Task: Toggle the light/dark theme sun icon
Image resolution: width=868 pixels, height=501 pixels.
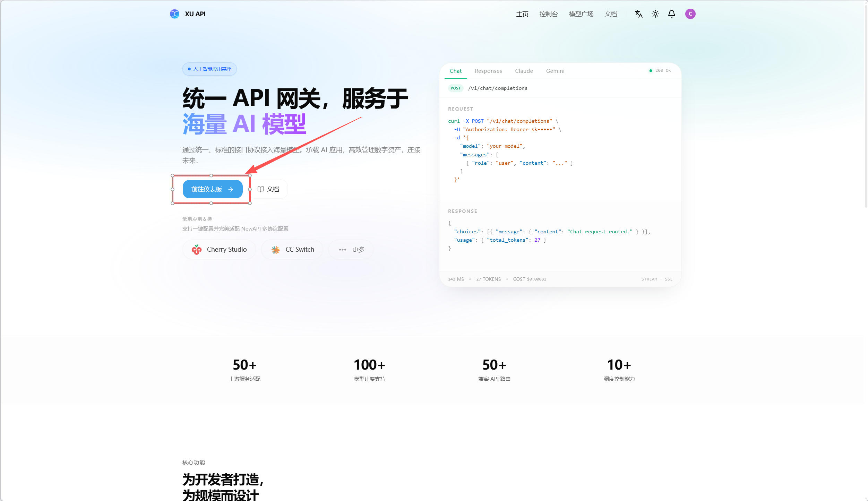Action: pos(655,14)
